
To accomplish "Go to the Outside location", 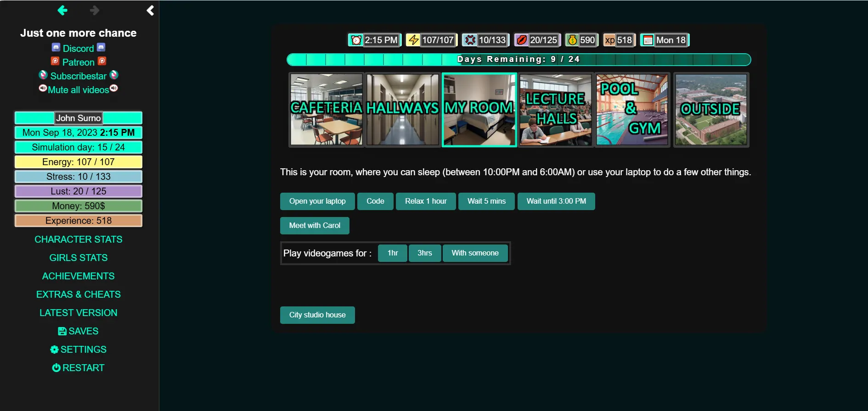I will click(x=711, y=110).
